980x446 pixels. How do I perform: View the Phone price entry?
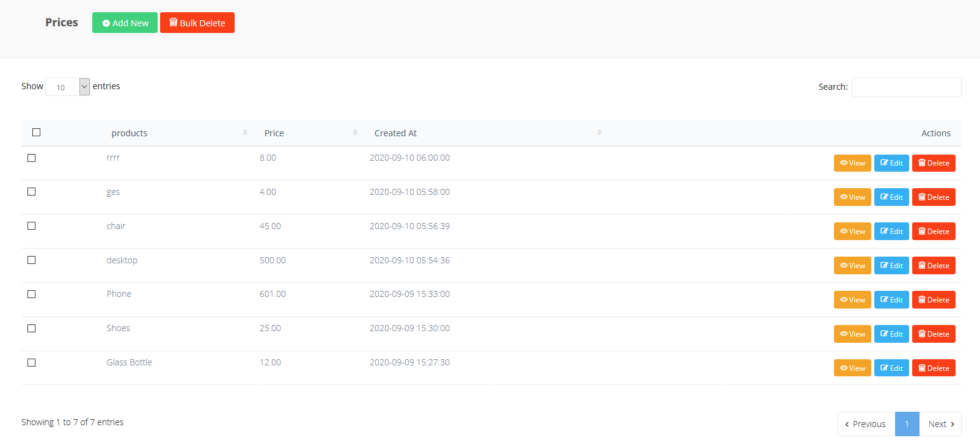(852, 300)
